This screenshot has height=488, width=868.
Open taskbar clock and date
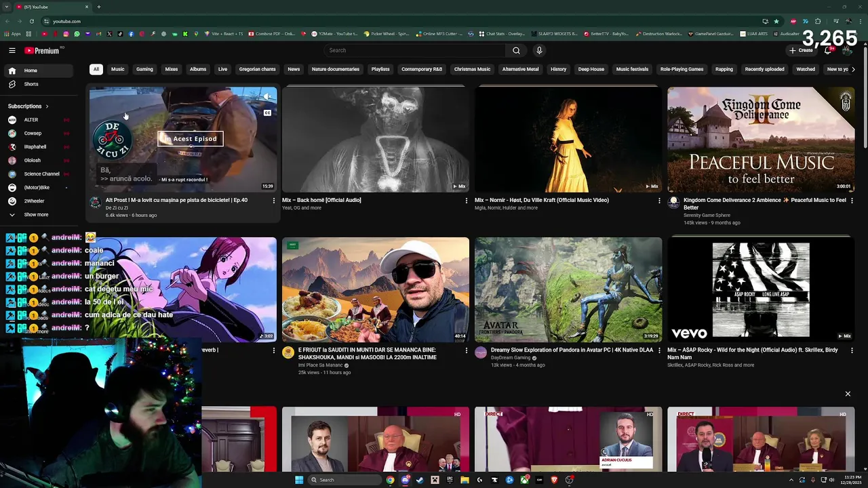[850, 480]
